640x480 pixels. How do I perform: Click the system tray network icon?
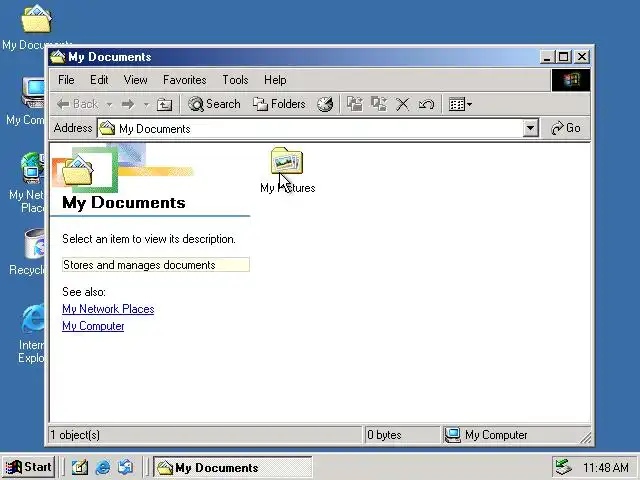[563, 467]
